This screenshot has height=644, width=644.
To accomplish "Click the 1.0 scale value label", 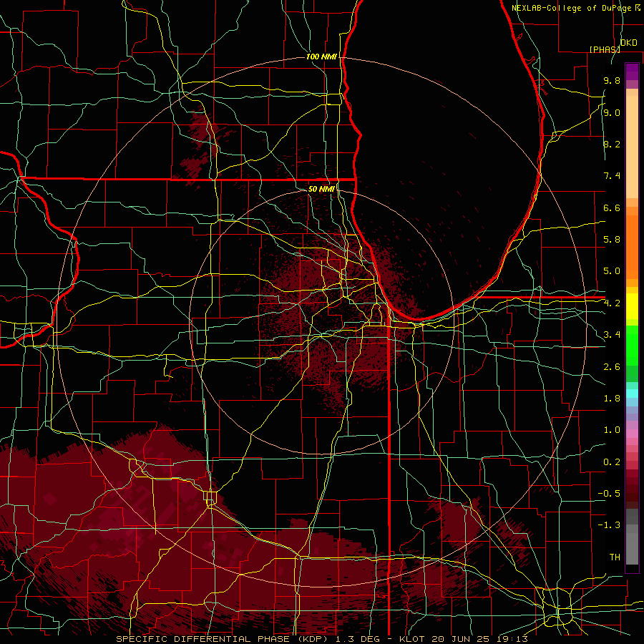I will click(x=612, y=430).
